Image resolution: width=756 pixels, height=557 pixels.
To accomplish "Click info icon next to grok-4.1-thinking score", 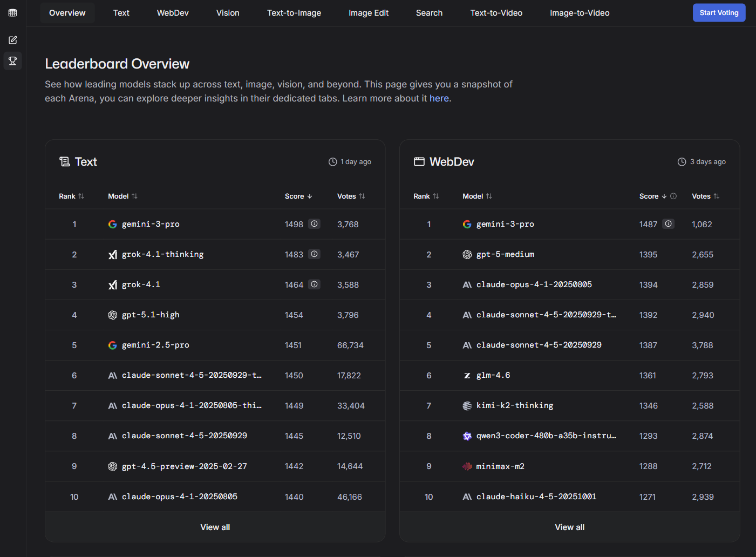I will coord(314,254).
